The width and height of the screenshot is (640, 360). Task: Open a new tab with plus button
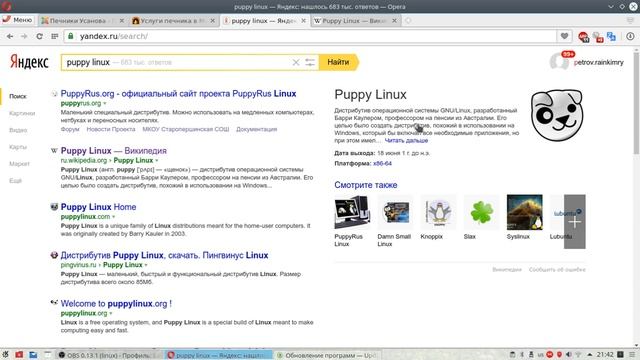coord(408,20)
